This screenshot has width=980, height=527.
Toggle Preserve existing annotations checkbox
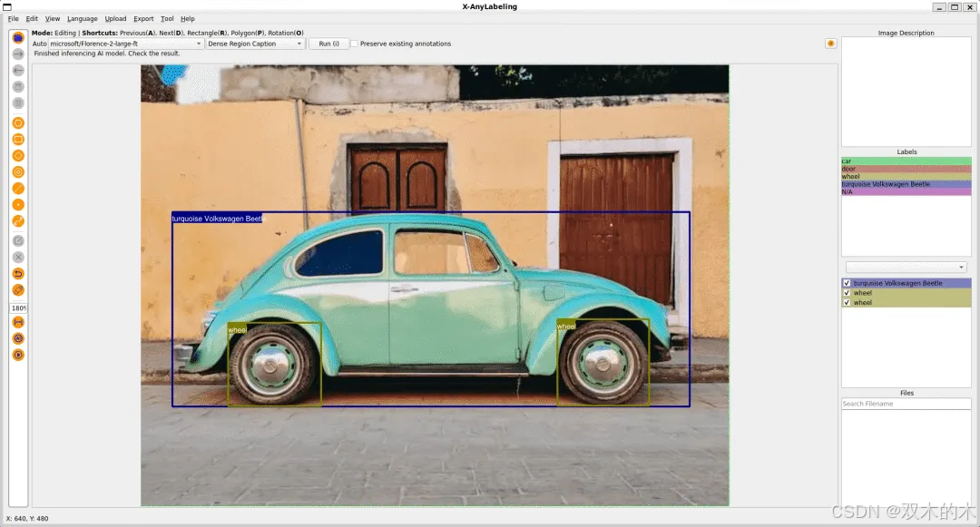click(x=355, y=44)
